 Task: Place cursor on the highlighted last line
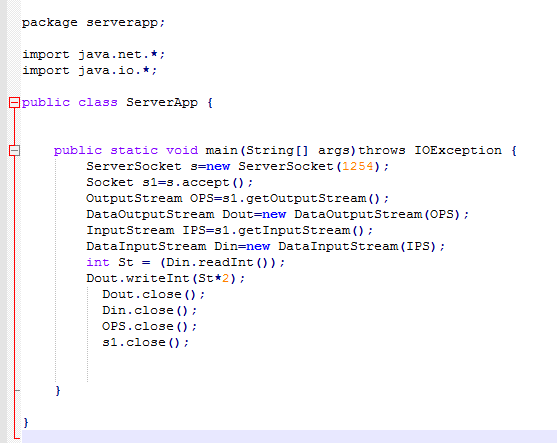[x=289, y=436]
